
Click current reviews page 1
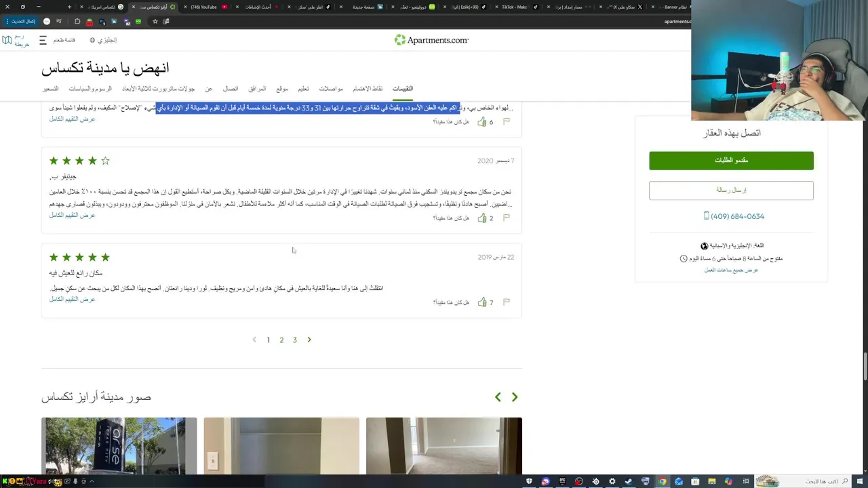pos(269,340)
